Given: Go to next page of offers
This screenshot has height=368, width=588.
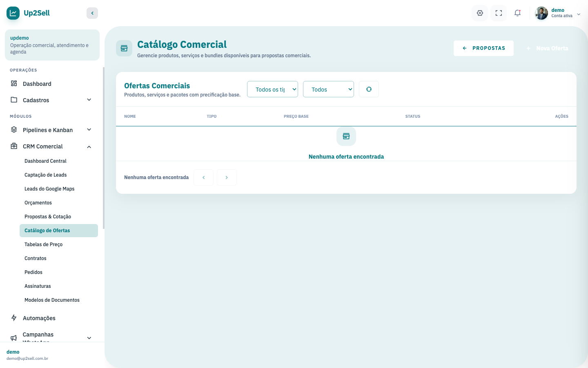Looking at the screenshot, I should pos(227,177).
